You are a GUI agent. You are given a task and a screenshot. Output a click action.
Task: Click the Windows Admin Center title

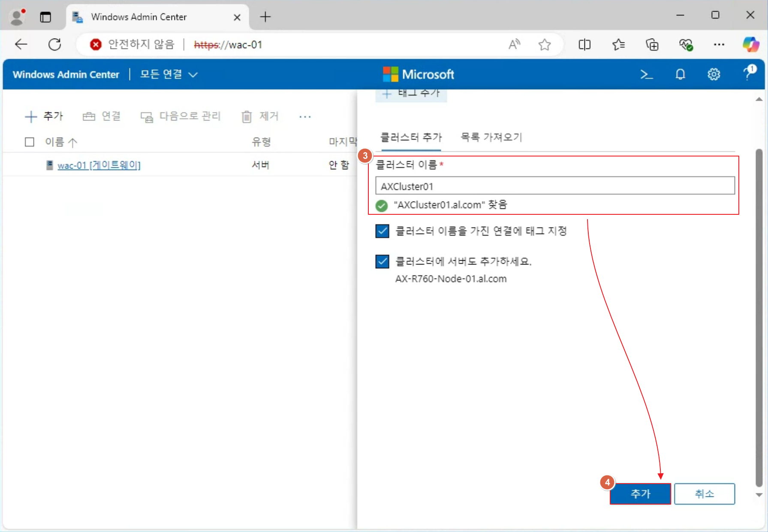[66, 75]
